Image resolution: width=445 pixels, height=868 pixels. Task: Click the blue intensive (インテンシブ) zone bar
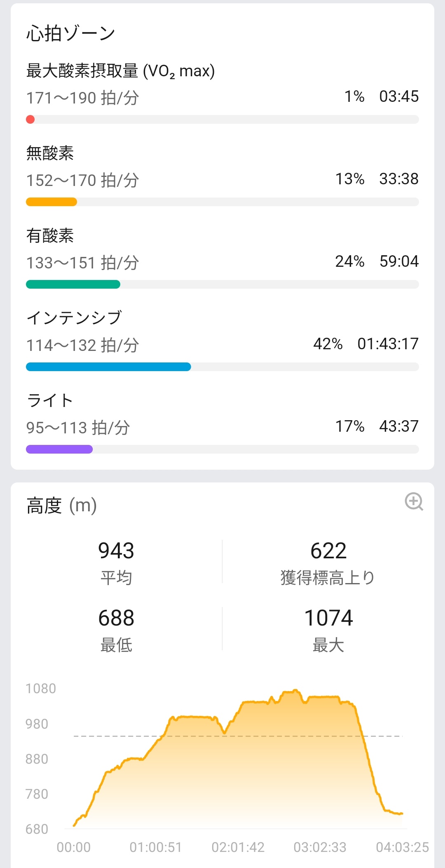[x=108, y=367]
